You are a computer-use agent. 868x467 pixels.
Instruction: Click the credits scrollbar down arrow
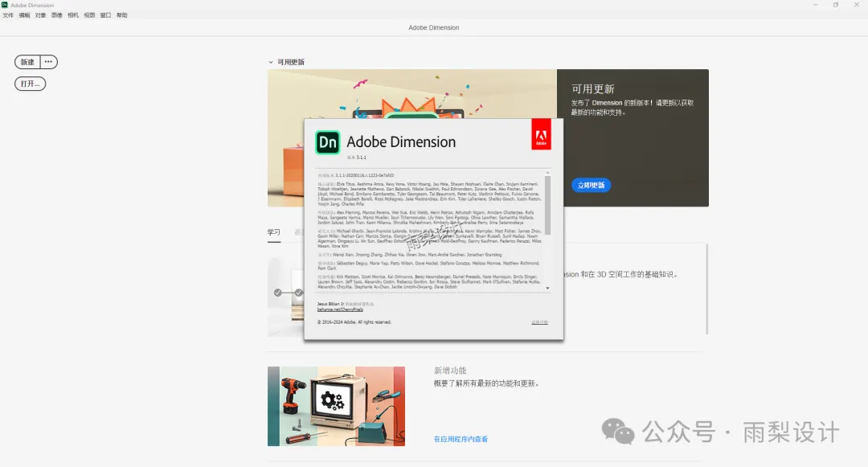tap(547, 289)
